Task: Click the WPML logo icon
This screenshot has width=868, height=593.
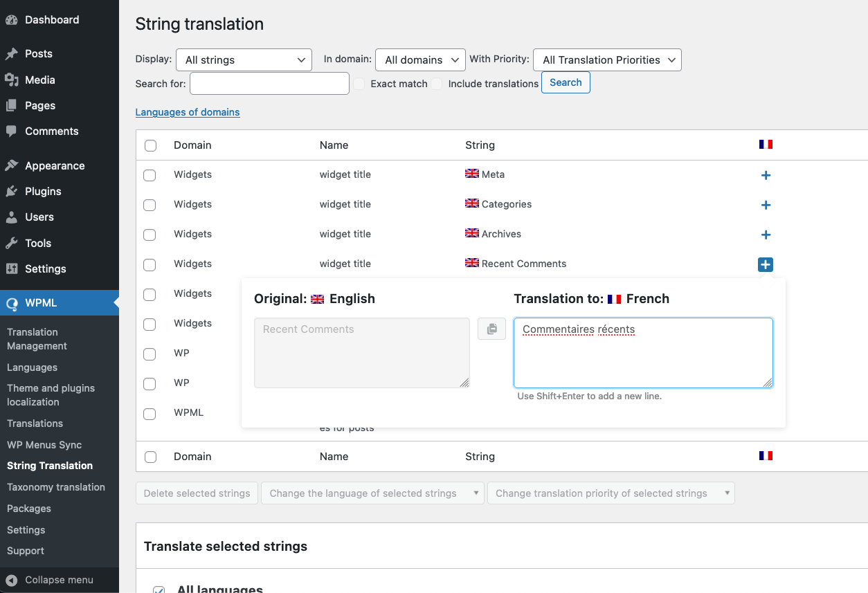Action: 12,303
